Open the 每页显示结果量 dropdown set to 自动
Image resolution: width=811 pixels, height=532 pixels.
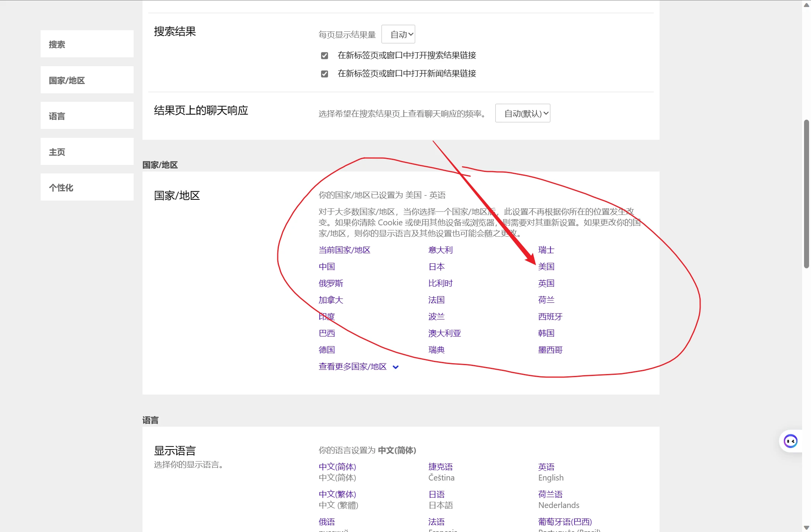398,34
